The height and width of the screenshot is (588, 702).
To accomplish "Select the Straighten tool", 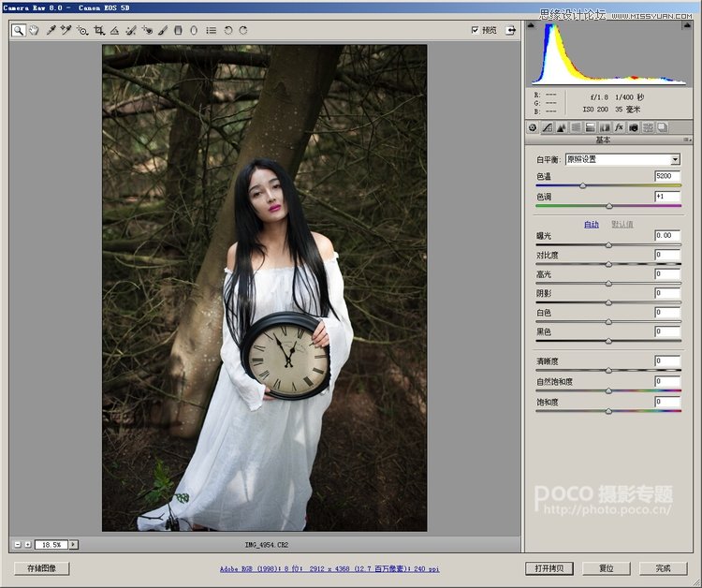I will [x=114, y=31].
